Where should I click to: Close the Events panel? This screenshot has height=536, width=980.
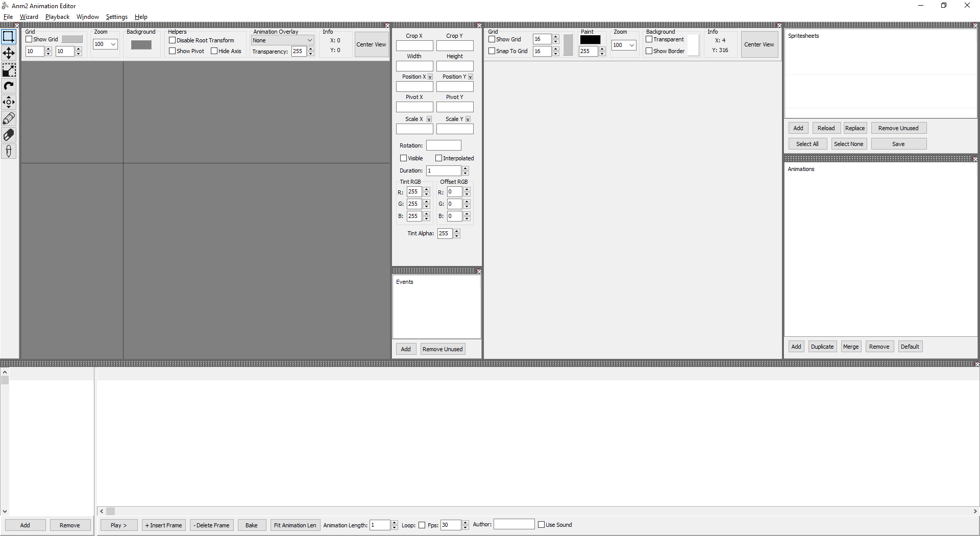point(479,271)
